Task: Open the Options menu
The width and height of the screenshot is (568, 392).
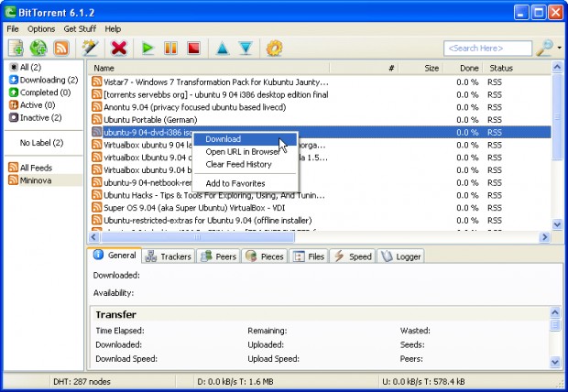Action: click(x=41, y=29)
